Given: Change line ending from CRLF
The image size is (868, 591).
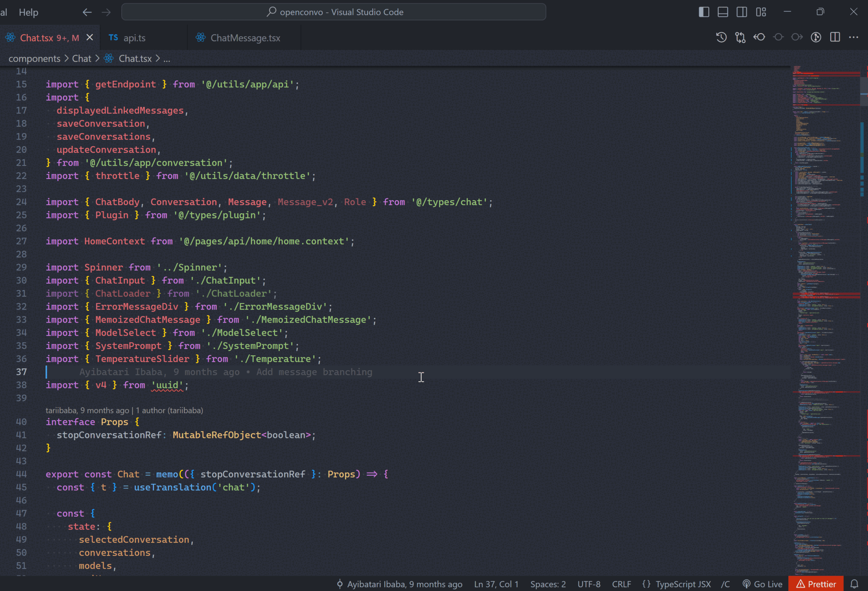Looking at the screenshot, I should pyautogui.click(x=621, y=584).
